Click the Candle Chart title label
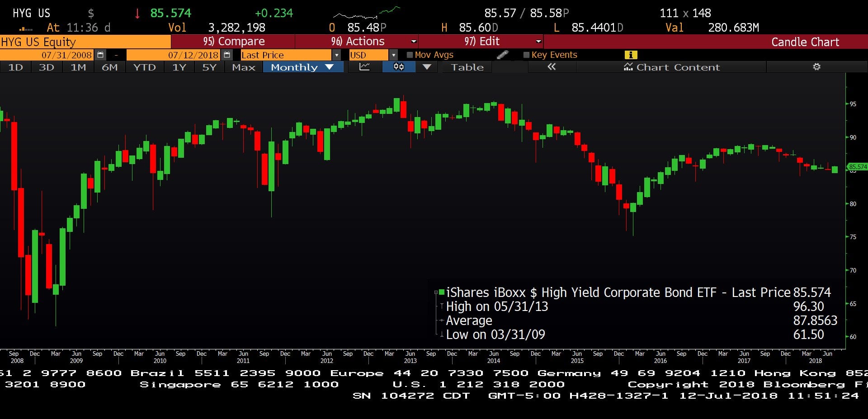 pyautogui.click(x=805, y=42)
